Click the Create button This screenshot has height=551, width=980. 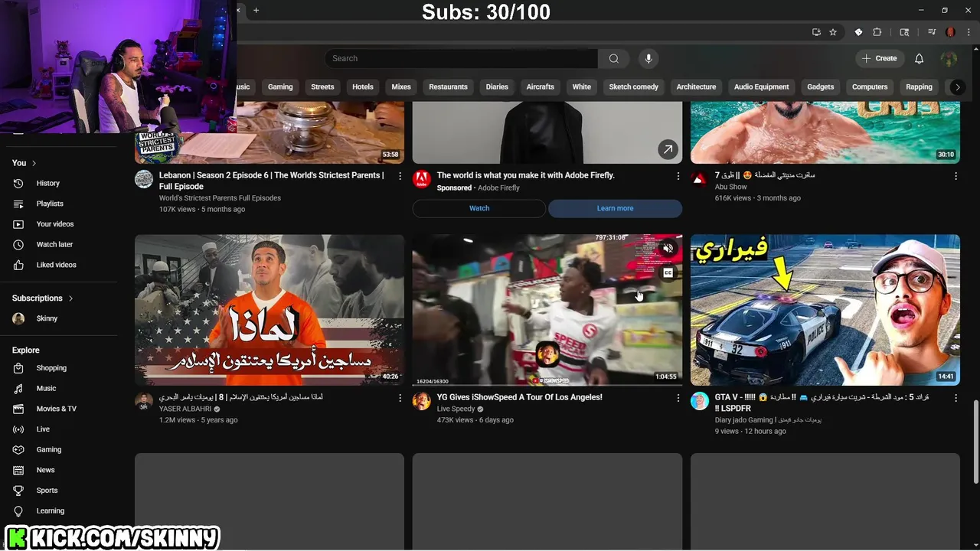click(879, 59)
